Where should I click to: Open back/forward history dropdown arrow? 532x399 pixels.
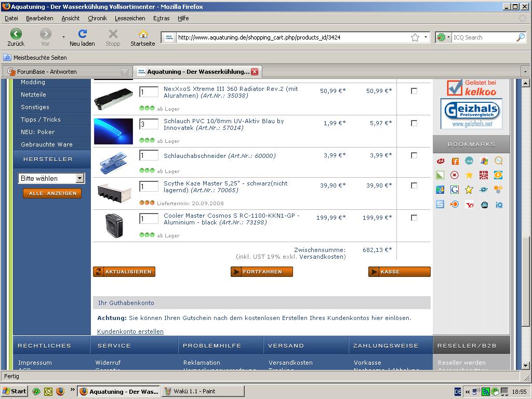pyautogui.click(x=63, y=37)
